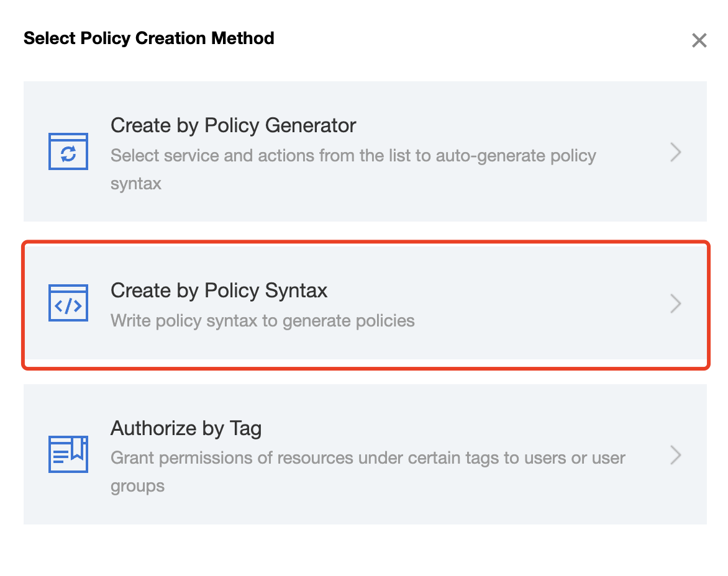
Task: Expand the Create by Policy Generator chevron
Action: click(x=676, y=152)
